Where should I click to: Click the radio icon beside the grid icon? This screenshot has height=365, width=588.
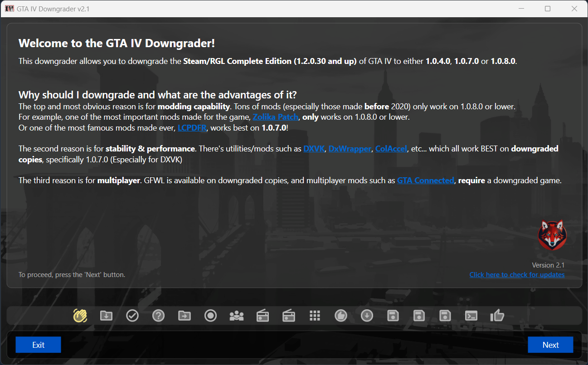tap(289, 316)
